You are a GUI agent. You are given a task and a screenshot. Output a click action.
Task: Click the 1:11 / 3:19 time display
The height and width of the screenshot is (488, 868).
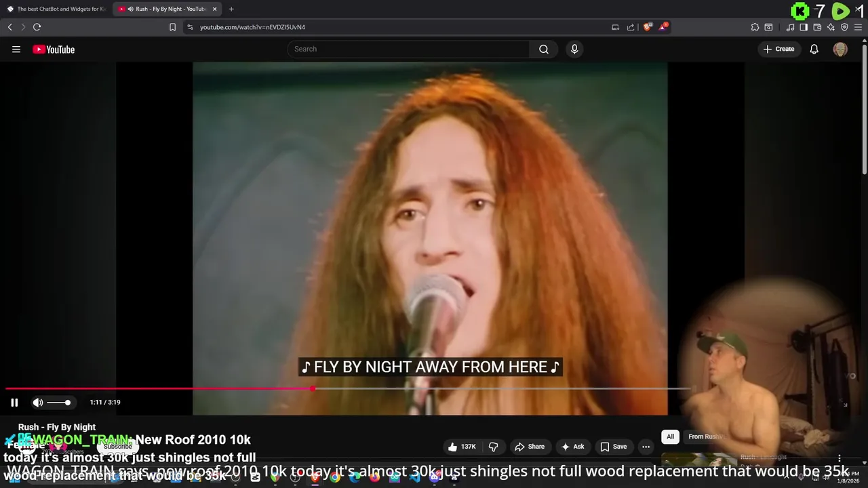pos(105,403)
